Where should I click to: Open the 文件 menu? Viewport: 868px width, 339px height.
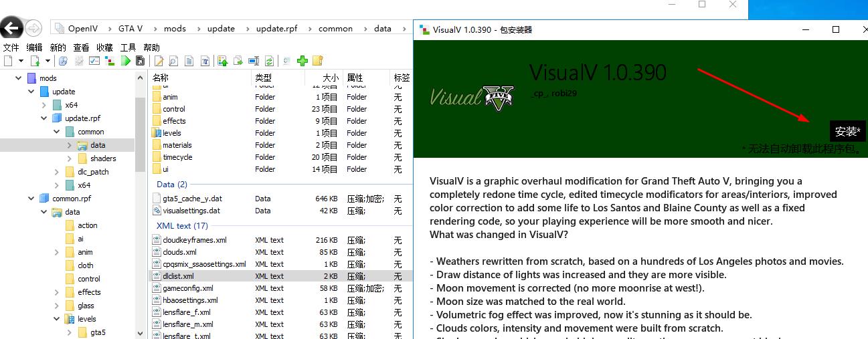[11, 47]
